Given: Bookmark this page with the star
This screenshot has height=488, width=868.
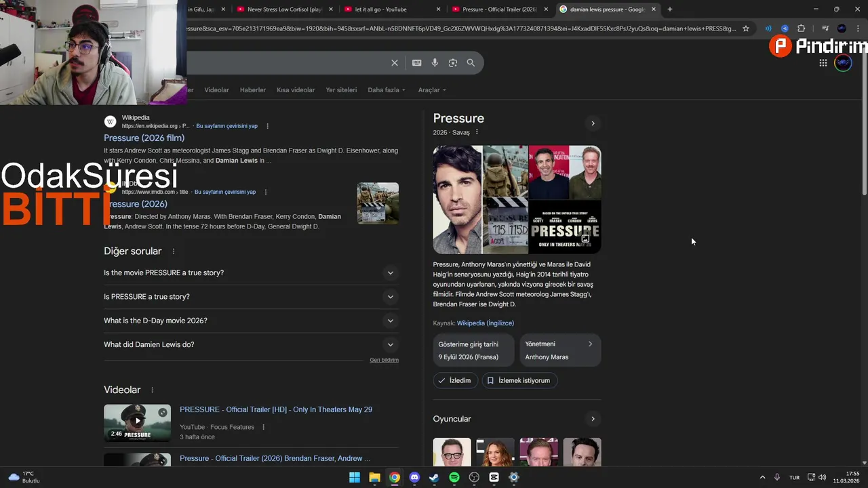Looking at the screenshot, I should (746, 28).
